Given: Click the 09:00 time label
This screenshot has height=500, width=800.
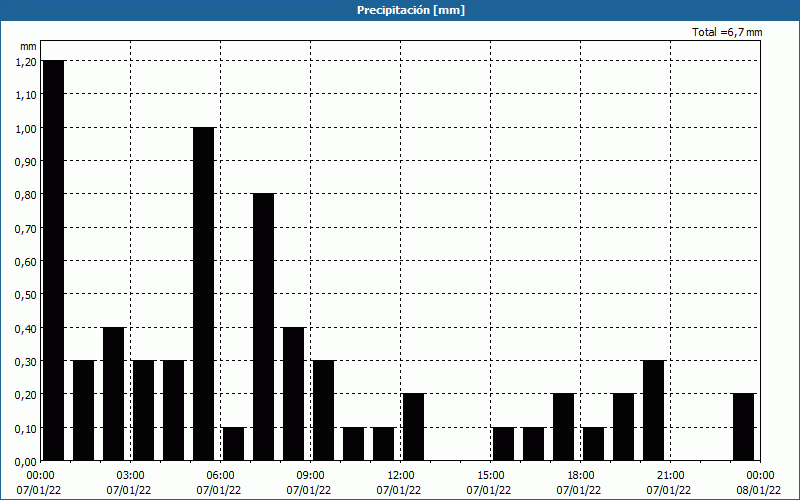Looking at the screenshot, I should (310, 476).
